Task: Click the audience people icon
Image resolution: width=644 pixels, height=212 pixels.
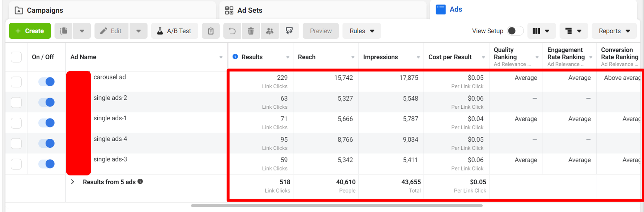Action: [x=270, y=31]
